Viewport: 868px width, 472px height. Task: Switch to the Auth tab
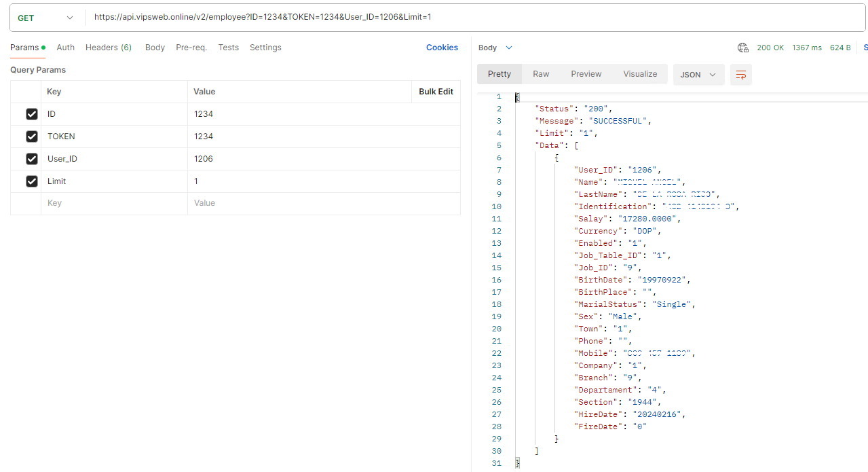coord(66,48)
